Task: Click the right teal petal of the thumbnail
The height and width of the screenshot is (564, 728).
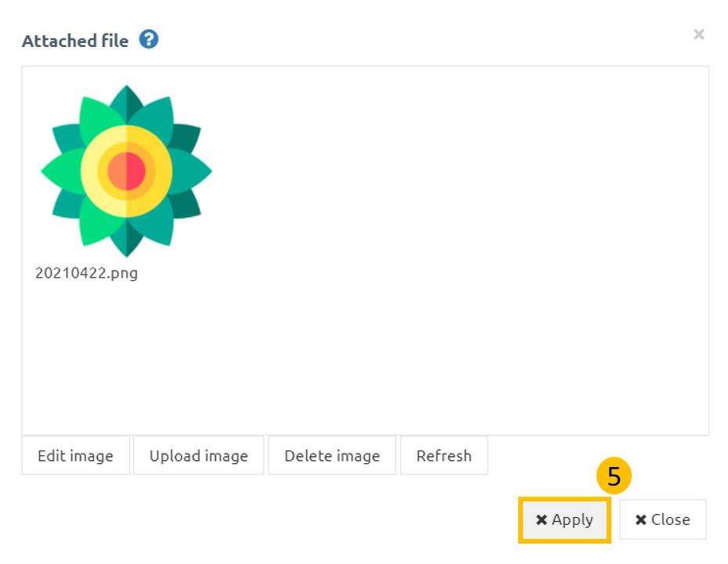Action: click(192, 171)
